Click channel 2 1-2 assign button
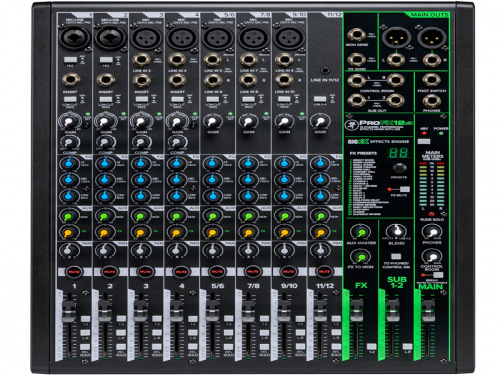The width and height of the screenshot is (500, 375). [121, 319]
